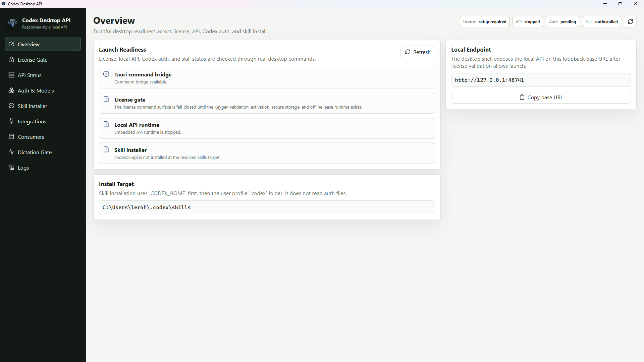Click the Skill installer readiness row
This screenshot has width=644, height=362.
(267, 153)
